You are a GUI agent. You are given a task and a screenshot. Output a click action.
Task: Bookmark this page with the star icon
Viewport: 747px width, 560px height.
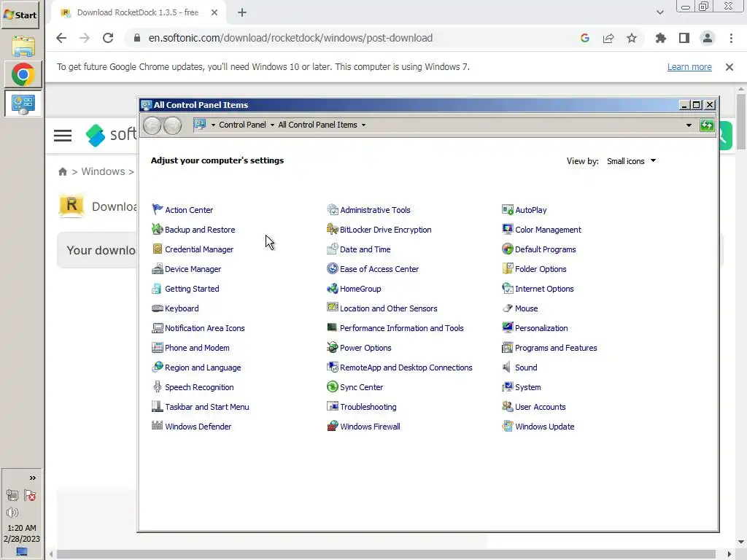[x=632, y=38]
